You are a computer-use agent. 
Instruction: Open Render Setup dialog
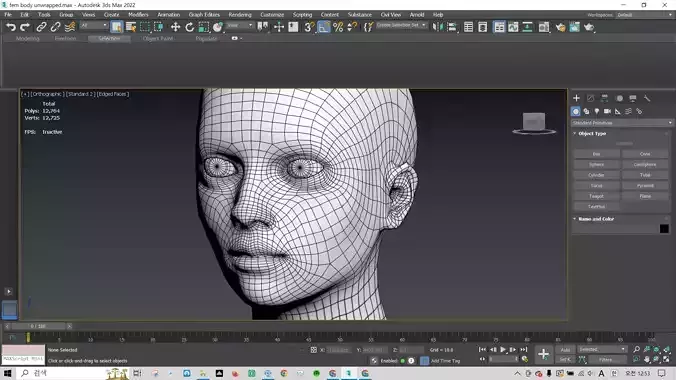560,27
